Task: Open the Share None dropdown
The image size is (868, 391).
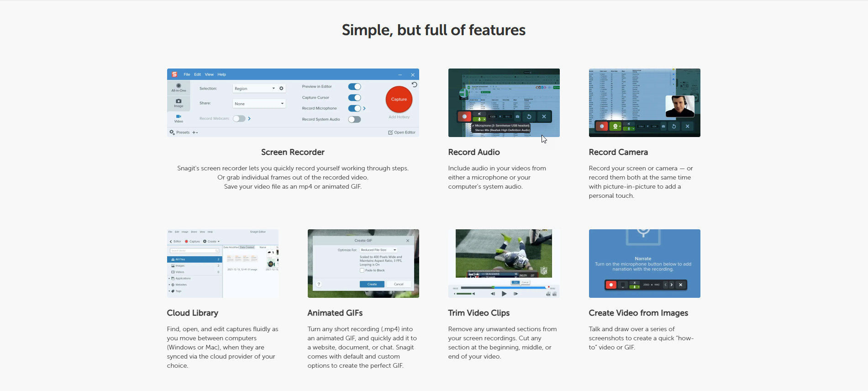Action: 259,104
